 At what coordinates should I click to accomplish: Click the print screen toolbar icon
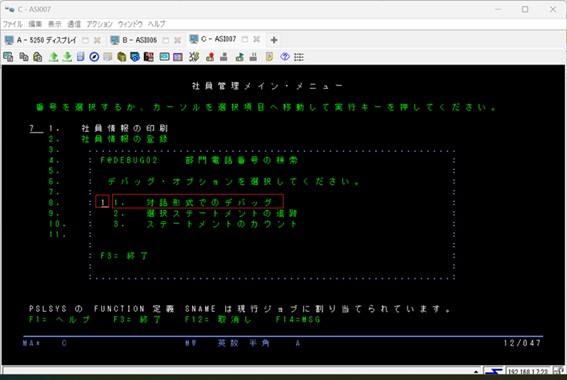pyautogui.click(x=8, y=57)
